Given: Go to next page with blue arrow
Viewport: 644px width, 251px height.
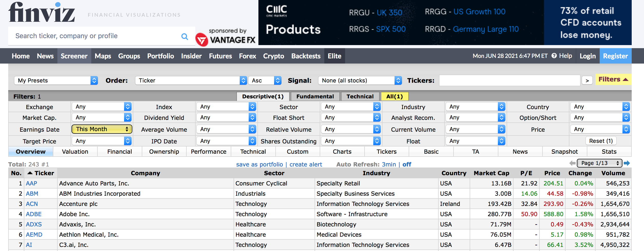Looking at the screenshot, I should 627,163.
